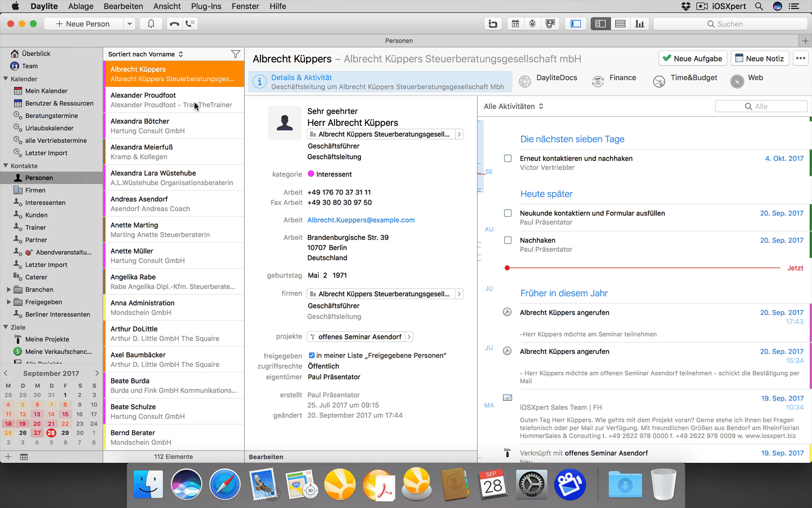This screenshot has height=508, width=812.
Task: Click the notification bell toolbar icon
Action: tap(151, 24)
